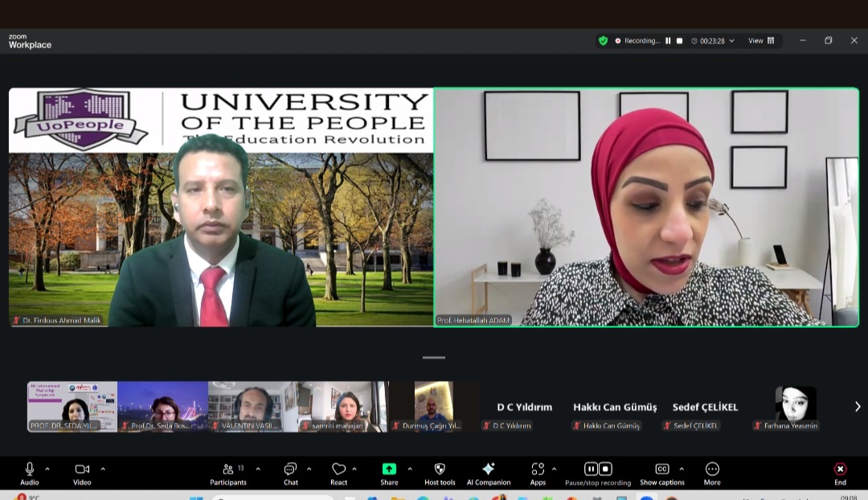Click the green Share screen icon
The width and height of the screenshot is (868, 500).
[389, 469]
